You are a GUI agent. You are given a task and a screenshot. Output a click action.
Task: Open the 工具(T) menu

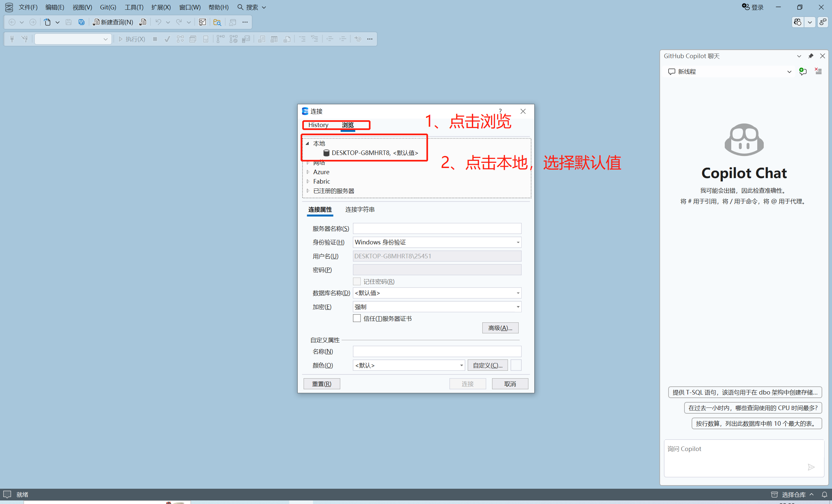[x=134, y=7]
